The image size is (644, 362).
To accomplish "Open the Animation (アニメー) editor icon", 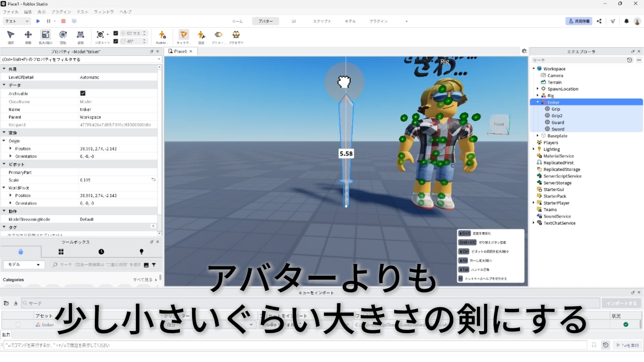I will (218, 35).
